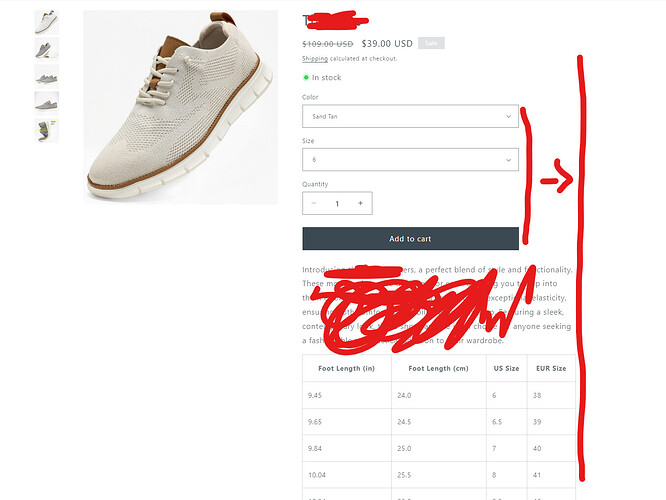Select the second grey shoe thumbnail
This screenshot has width=666, height=500.
tap(46, 49)
